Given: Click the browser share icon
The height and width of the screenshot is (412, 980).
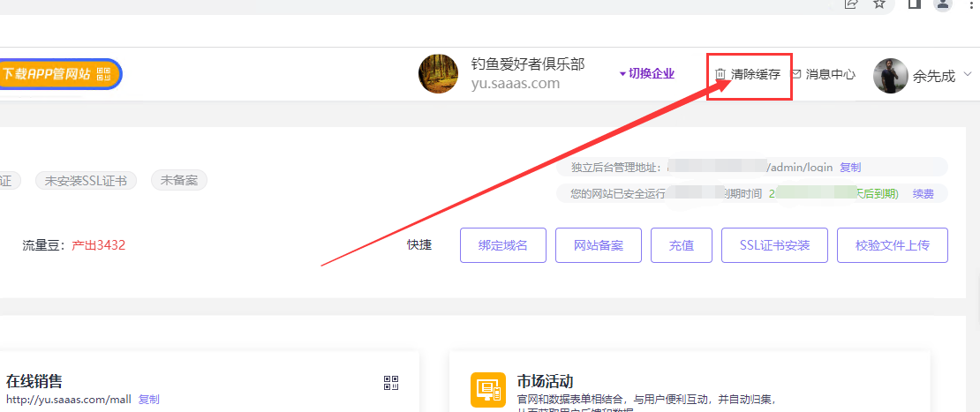Looking at the screenshot, I should click(850, 4).
